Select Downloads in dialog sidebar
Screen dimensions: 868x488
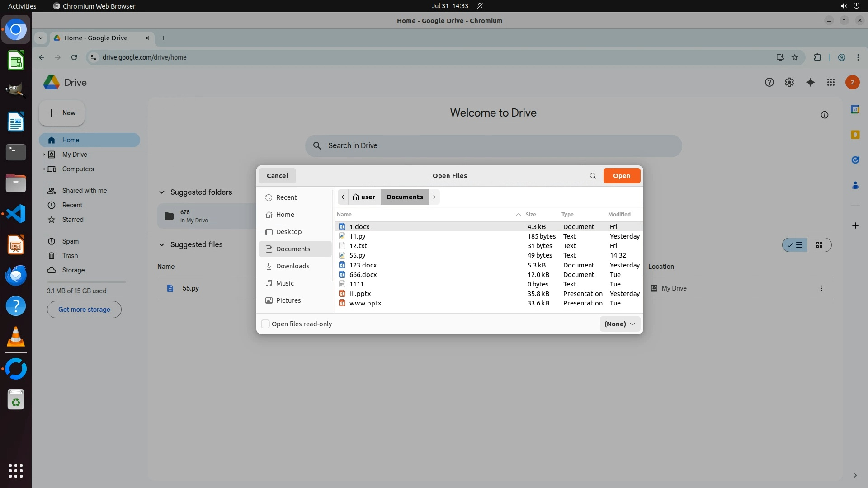click(x=292, y=266)
